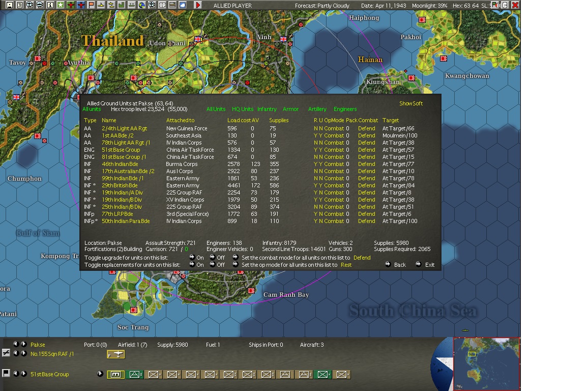The image size is (588, 391).
Task: Filter list by Infantry
Action: [267, 109]
